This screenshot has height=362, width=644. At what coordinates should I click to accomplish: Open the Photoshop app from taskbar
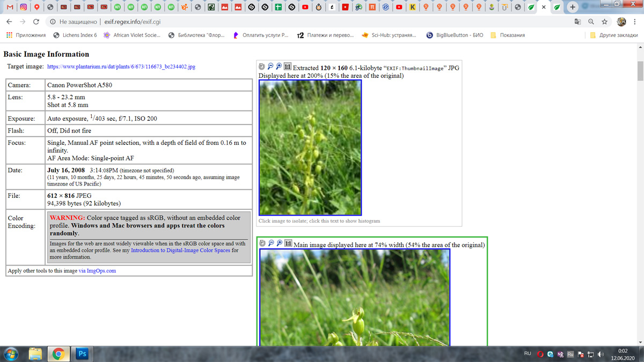point(82,353)
